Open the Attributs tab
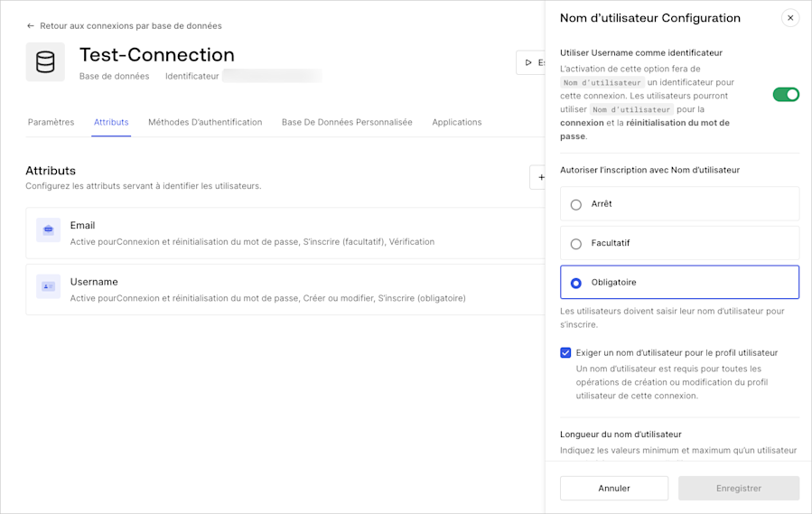 point(111,122)
